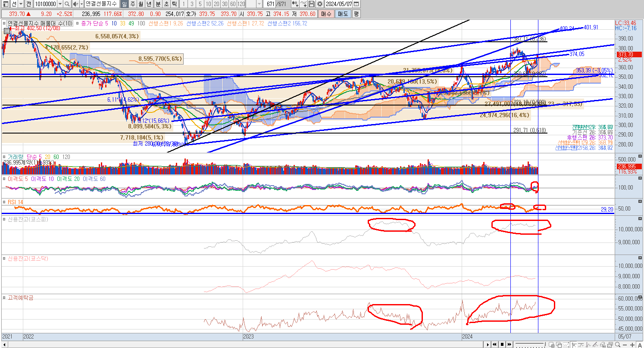Open chart settings gear icon
The image size is (644, 348).
click(319, 4)
